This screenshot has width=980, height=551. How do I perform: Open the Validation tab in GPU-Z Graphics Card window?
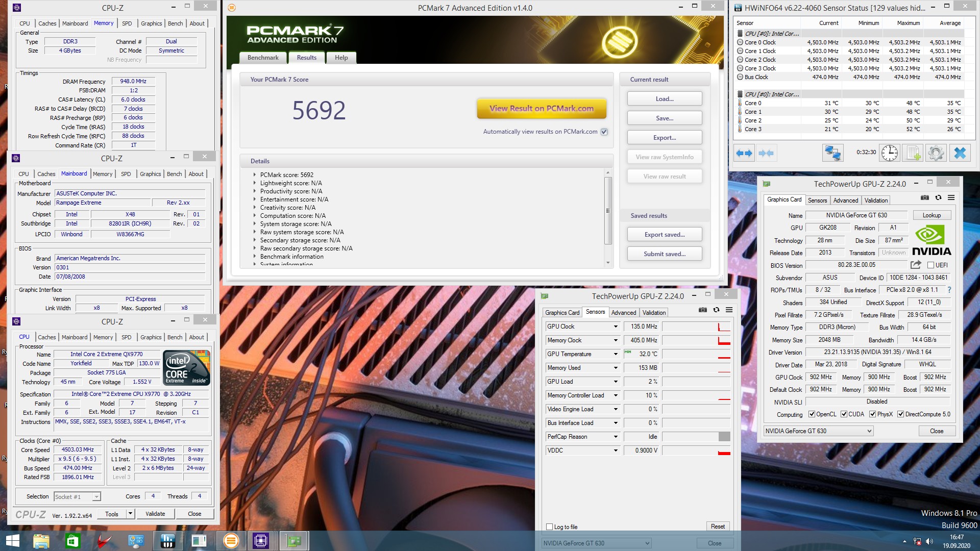coord(876,201)
